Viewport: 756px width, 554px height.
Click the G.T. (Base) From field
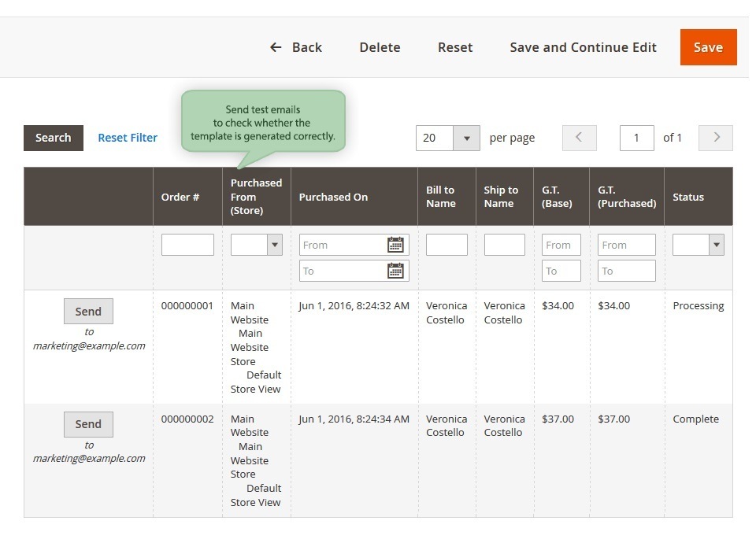(561, 245)
